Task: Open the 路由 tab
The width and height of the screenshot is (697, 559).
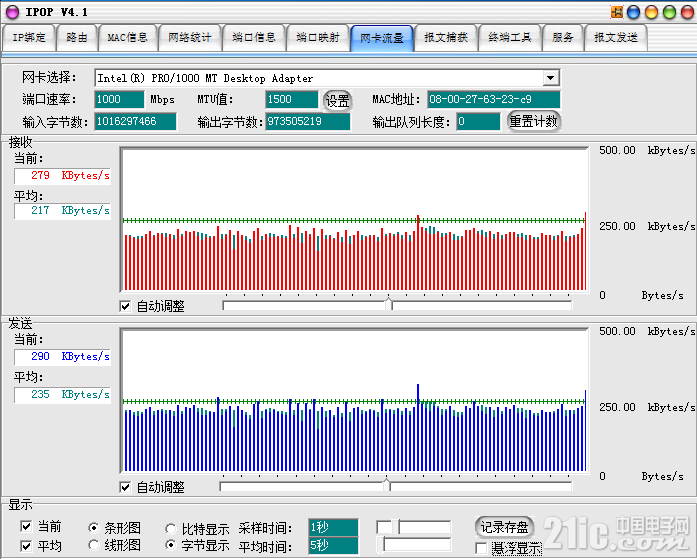Action: tap(77, 38)
